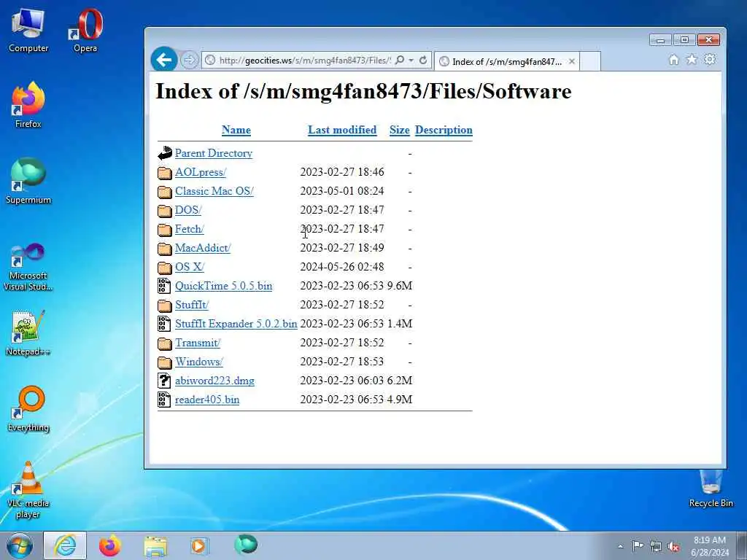Image resolution: width=747 pixels, height=560 pixels.
Task: Click the address bar search magnifier icon
Action: tap(400, 60)
